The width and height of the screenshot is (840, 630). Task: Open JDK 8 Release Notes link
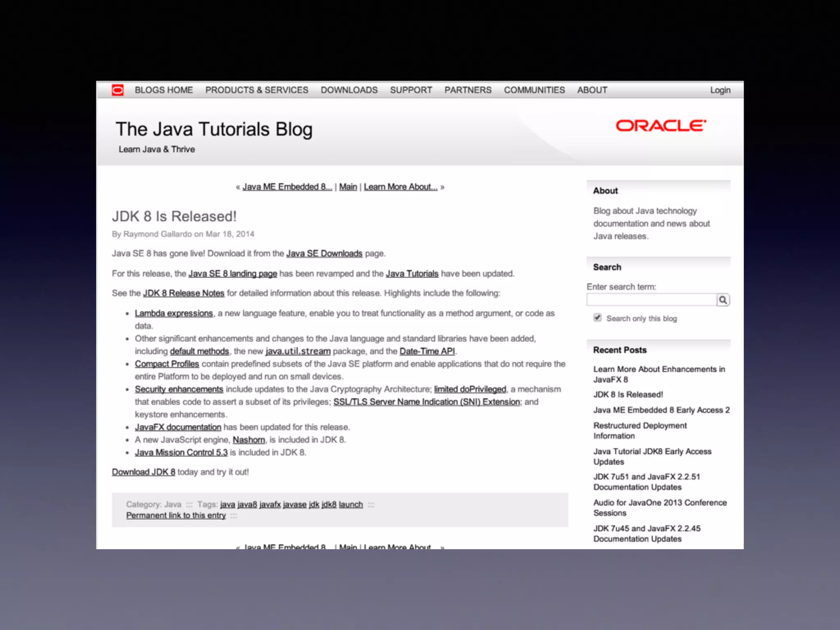click(184, 293)
